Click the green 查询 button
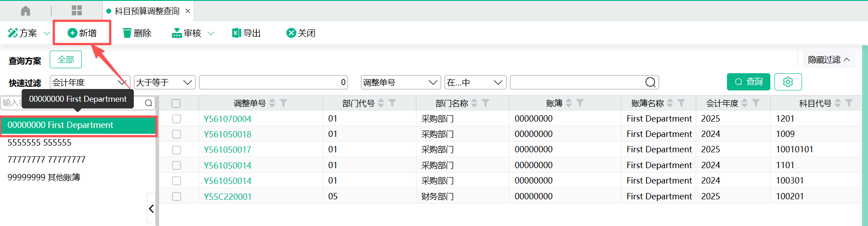Viewport: 868px width, 226px height. (x=748, y=82)
